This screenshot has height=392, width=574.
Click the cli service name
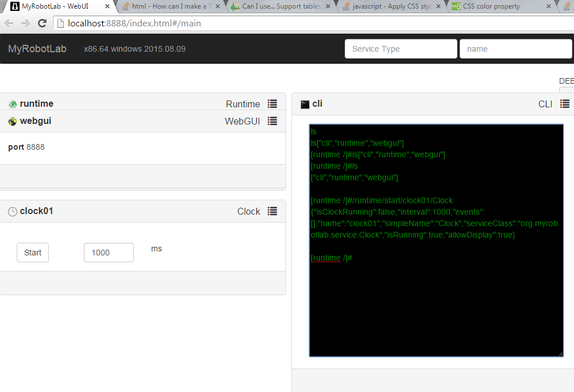[317, 103]
